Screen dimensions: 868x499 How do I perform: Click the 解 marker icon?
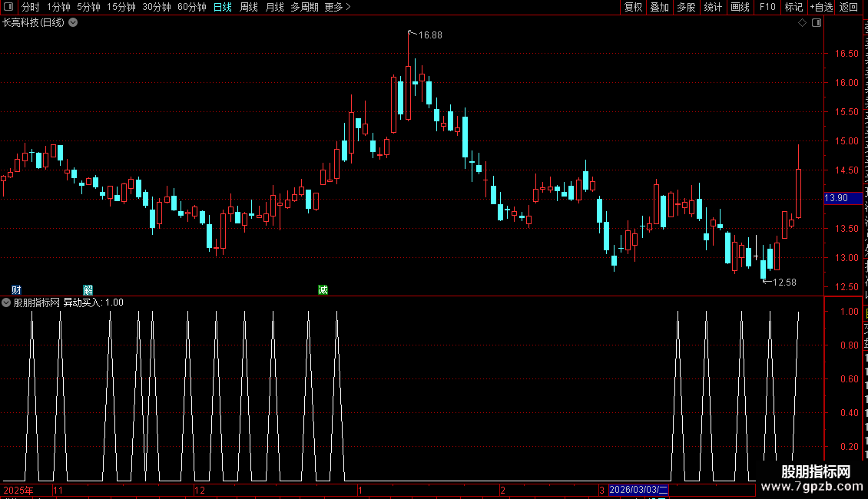click(x=88, y=290)
